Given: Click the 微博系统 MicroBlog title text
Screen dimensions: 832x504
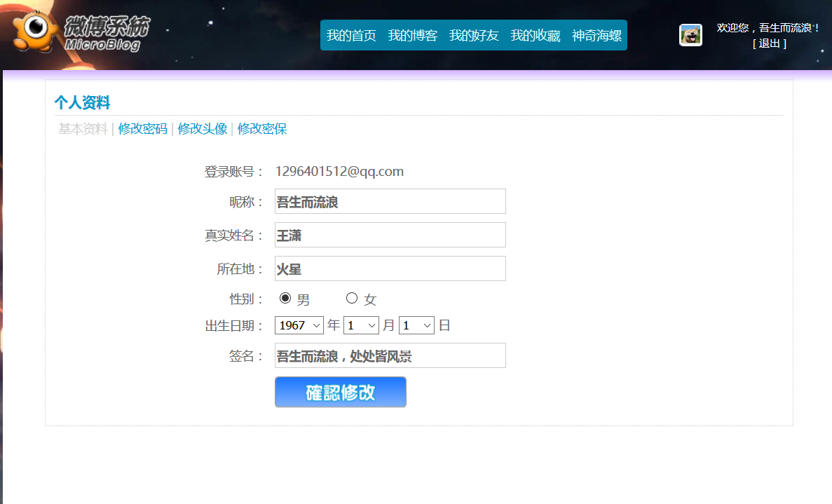Looking at the screenshot, I should (x=107, y=33).
